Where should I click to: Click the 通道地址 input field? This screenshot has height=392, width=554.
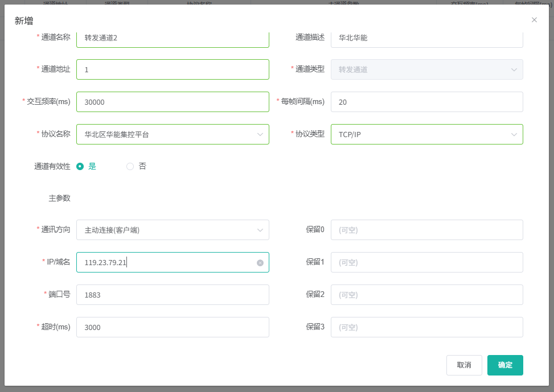[173, 69]
